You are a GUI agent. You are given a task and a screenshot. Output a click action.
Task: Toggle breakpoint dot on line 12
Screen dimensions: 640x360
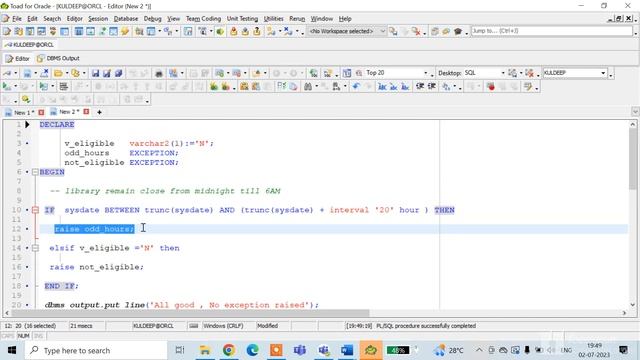point(27,229)
